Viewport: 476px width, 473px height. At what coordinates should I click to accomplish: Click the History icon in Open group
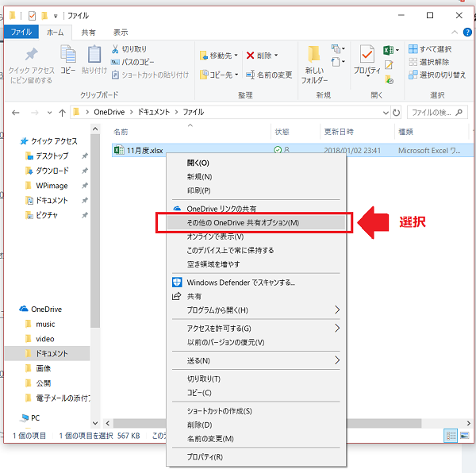(389, 79)
